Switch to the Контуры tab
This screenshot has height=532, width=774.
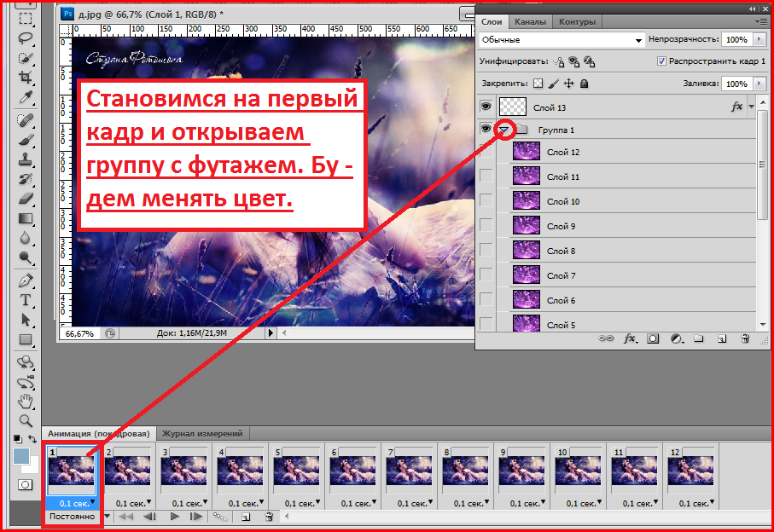577,21
